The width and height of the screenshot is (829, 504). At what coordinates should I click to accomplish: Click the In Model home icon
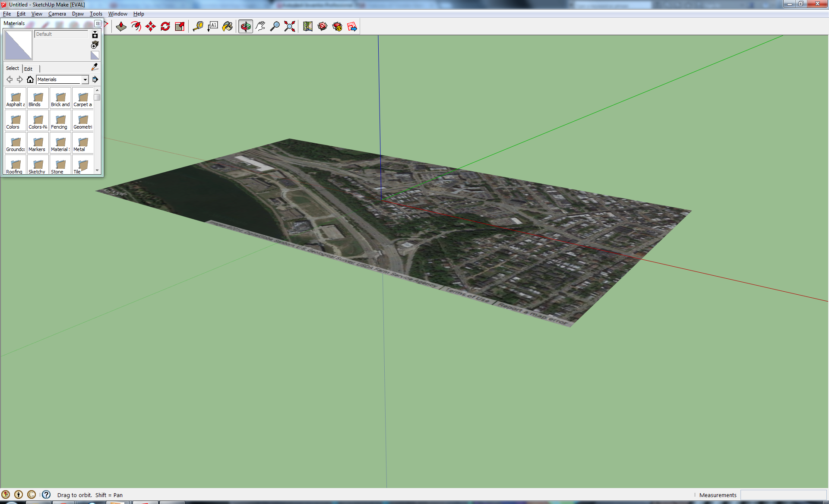pyautogui.click(x=30, y=79)
